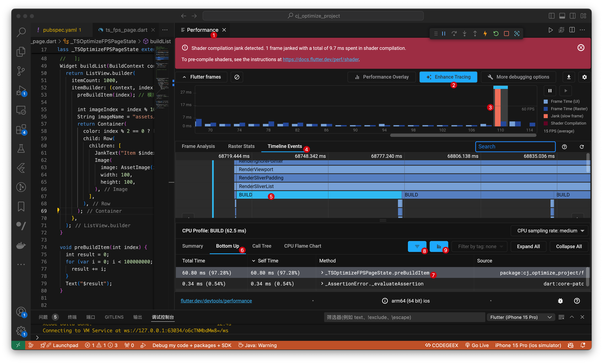Open the Bookmarks view in activity bar
603x364 pixels.
click(21, 207)
